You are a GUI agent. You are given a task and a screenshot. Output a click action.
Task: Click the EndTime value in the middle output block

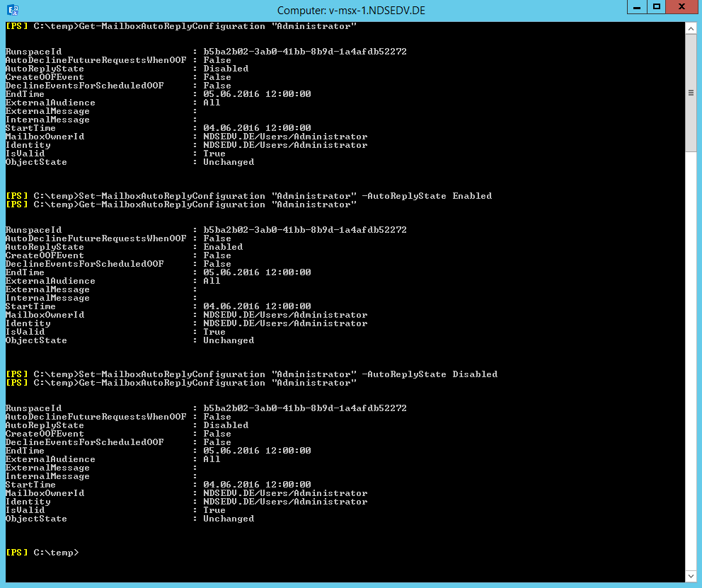257,272
